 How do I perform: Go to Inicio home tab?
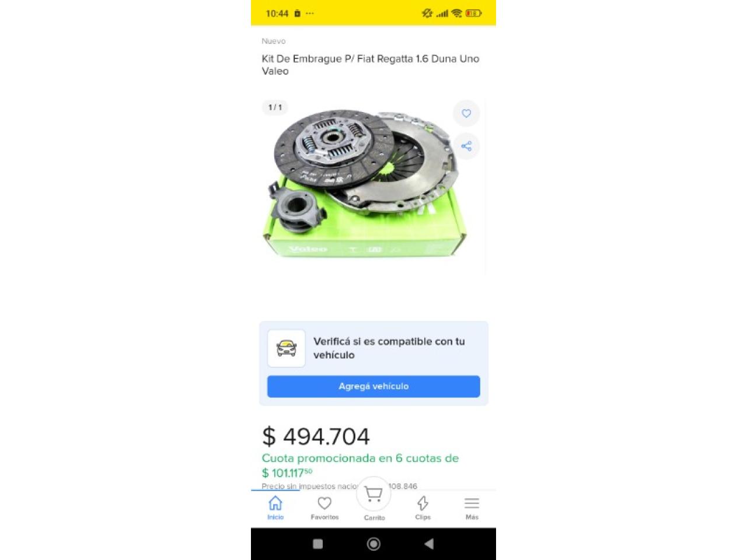point(275,508)
